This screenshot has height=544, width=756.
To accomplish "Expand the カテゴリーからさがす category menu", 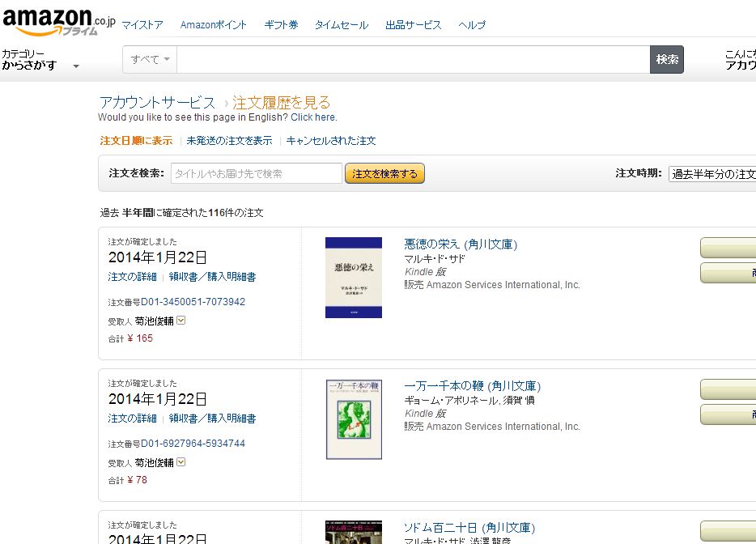I will click(40, 60).
